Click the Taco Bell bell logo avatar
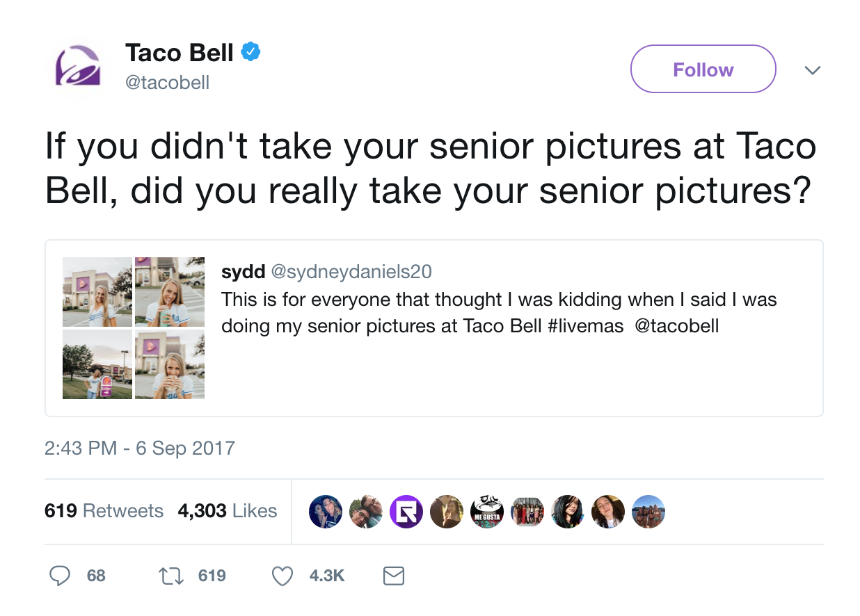860x616 pixels. (78, 67)
